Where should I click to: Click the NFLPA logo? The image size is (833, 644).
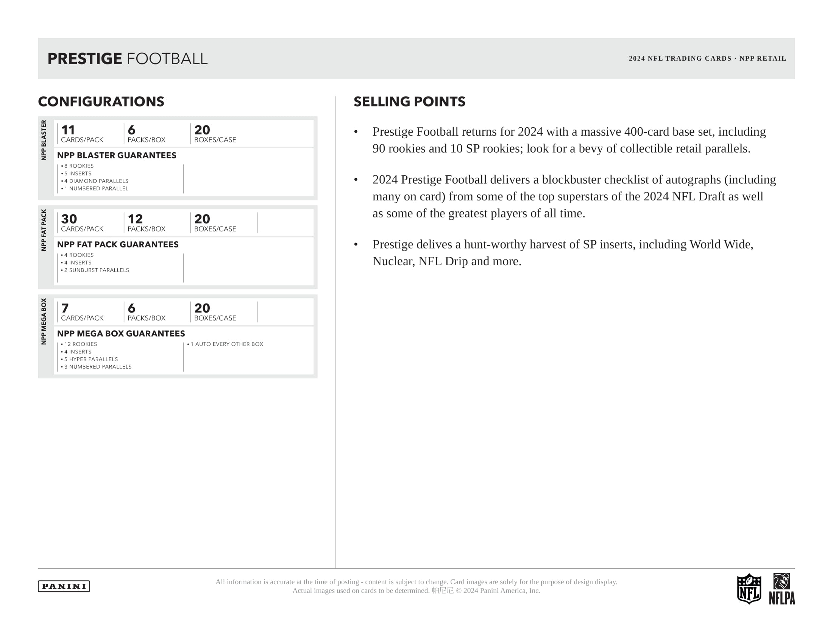(x=782, y=589)
